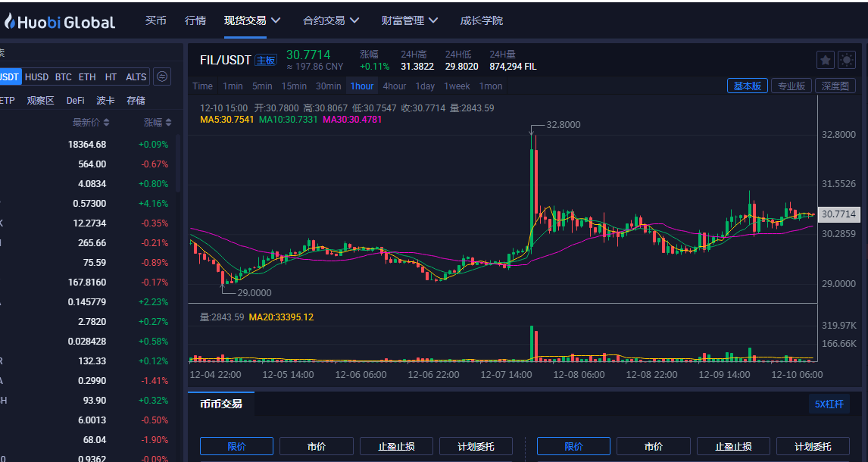Toggle to the HUSD market list
The width and height of the screenshot is (868, 462).
point(36,76)
